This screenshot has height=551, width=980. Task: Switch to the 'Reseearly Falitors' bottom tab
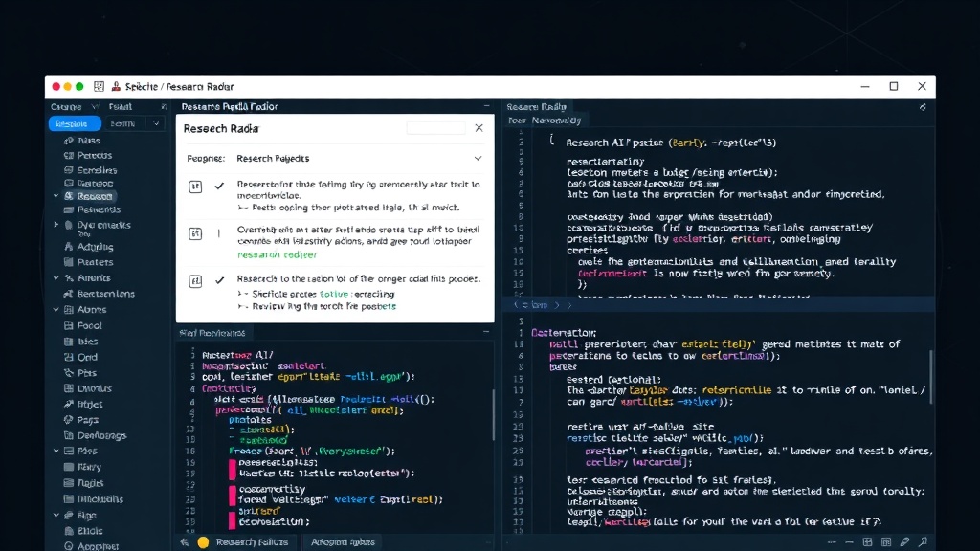[252, 542]
